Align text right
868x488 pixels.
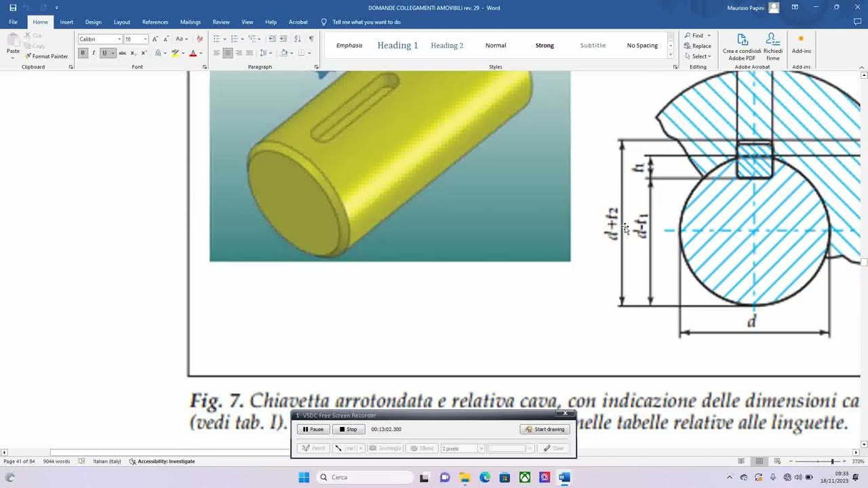239,53
